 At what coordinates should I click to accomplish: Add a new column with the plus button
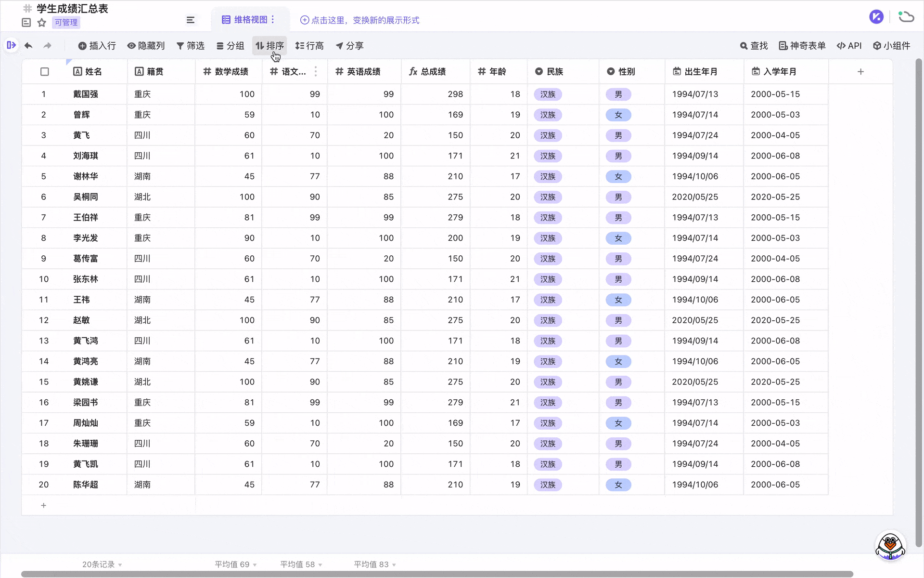860,71
